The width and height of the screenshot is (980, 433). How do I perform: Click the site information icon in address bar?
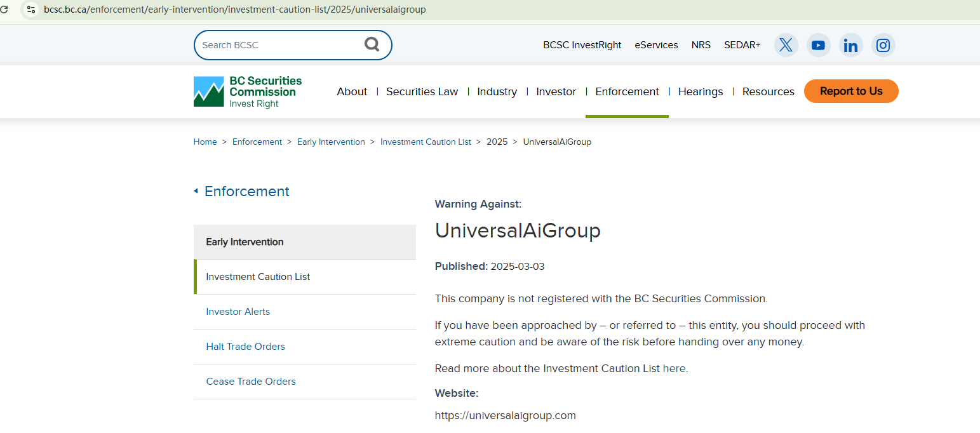pos(30,10)
